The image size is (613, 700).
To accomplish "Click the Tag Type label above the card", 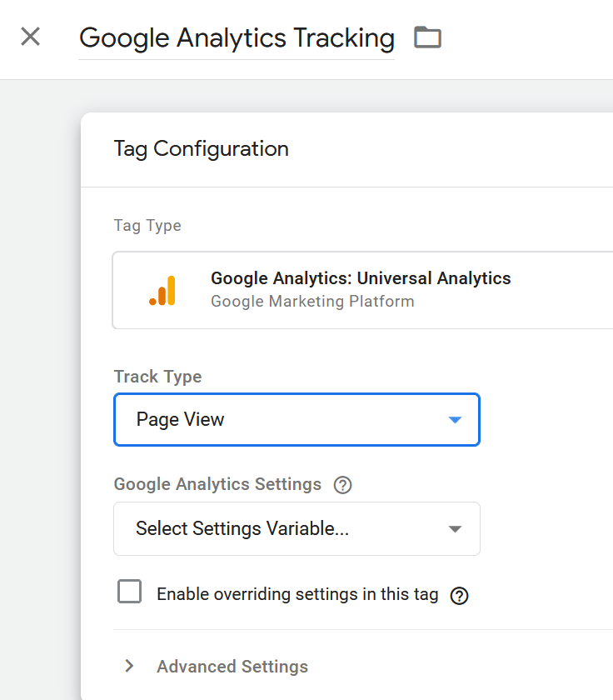I will click(x=147, y=226).
